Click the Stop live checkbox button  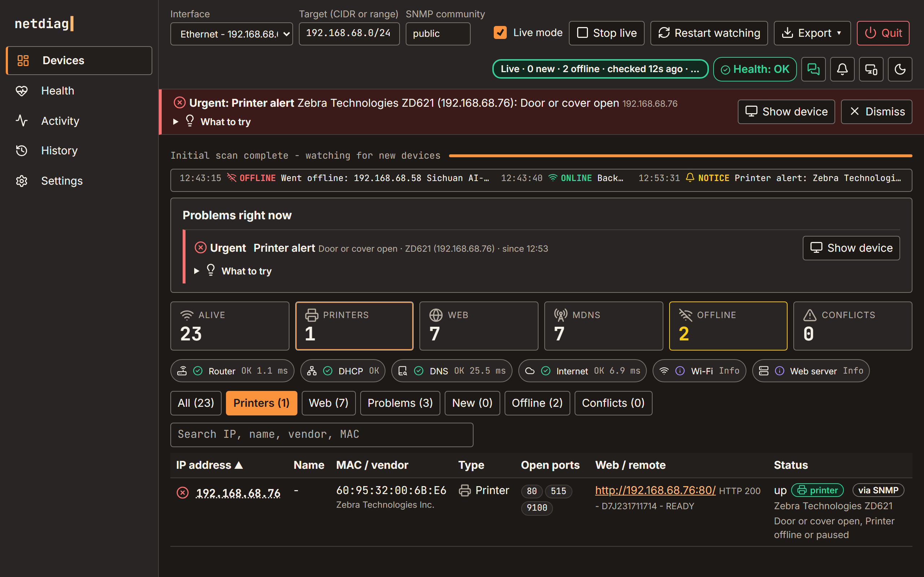pos(606,33)
